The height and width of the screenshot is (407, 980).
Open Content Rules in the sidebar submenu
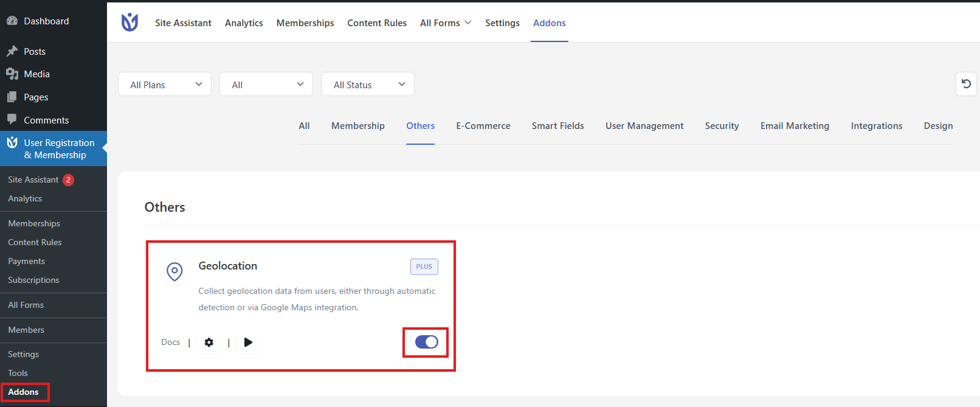pos(35,243)
